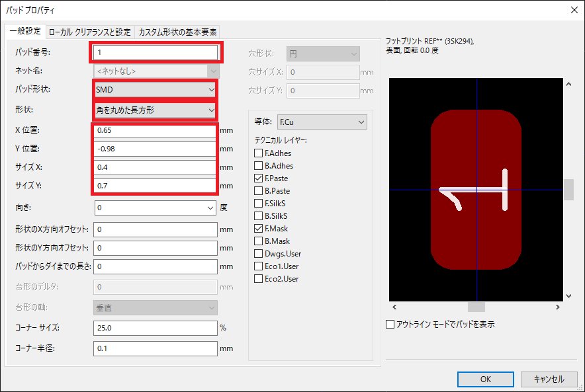Click the キャンセル button
The width and height of the screenshot is (585, 392).
click(548, 379)
